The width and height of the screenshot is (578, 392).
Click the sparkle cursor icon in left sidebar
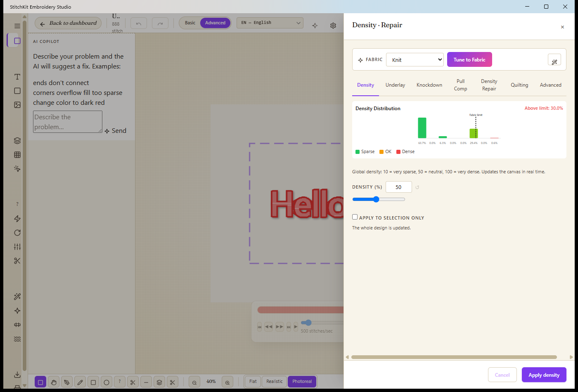(17, 169)
